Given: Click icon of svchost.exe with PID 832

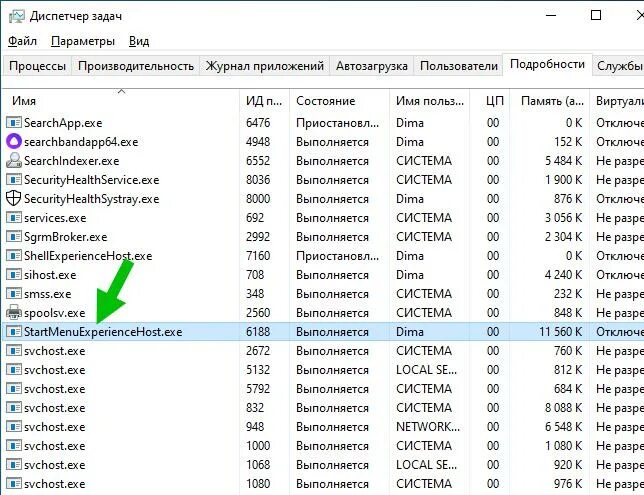Looking at the screenshot, I should point(14,408).
